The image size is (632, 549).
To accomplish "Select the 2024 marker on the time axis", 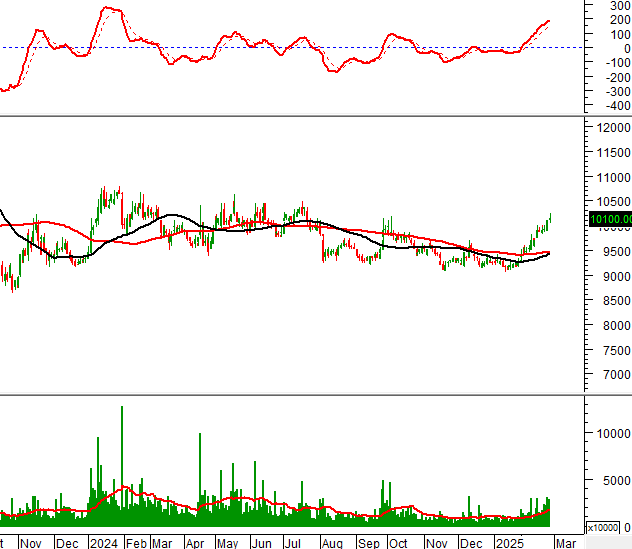I will tap(103, 542).
